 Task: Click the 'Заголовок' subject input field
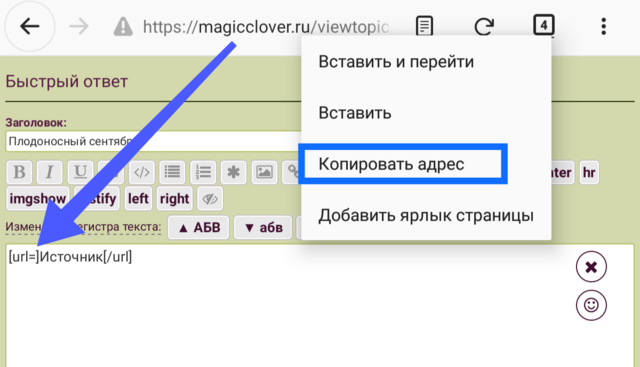tap(153, 142)
